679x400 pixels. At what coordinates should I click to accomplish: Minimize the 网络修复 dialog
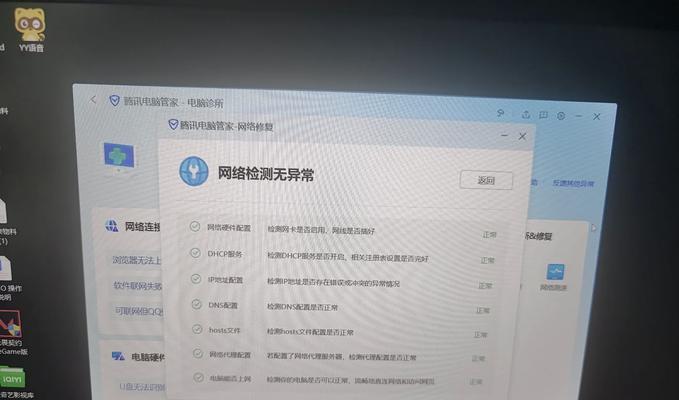click(x=504, y=135)
